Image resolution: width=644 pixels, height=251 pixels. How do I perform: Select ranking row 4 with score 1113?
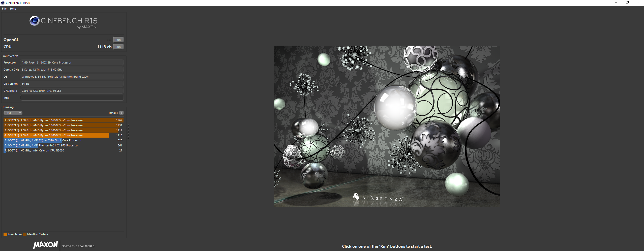pos(64,135)
